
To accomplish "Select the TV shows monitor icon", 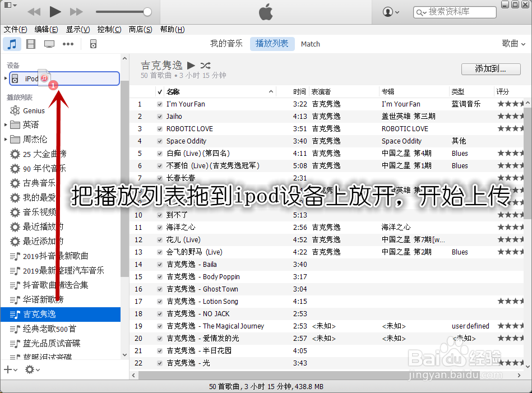I will [x=49, y=44].
